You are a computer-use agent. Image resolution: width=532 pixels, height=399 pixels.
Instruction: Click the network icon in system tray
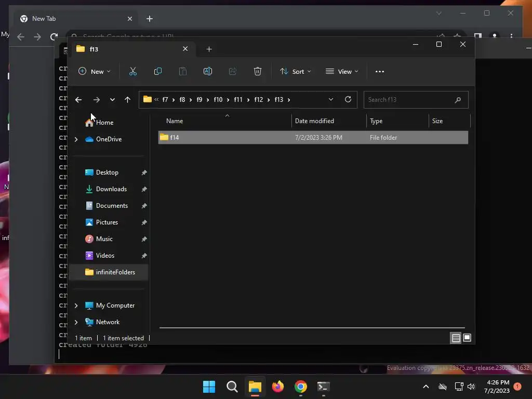[459, 387]
